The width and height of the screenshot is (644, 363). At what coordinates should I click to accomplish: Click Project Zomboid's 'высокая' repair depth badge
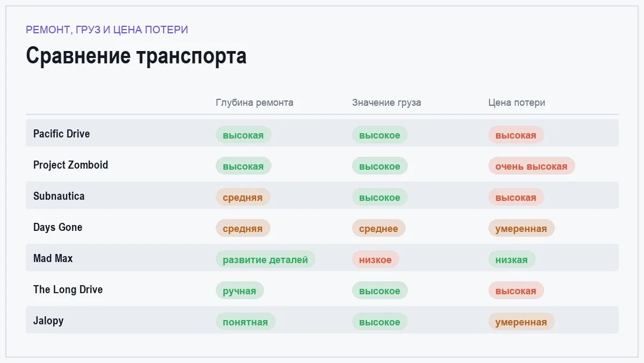pos(244,166)
